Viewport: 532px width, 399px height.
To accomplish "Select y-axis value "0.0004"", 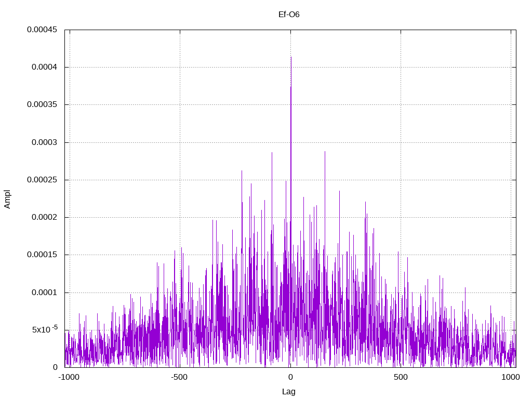I will coord(45,67).
